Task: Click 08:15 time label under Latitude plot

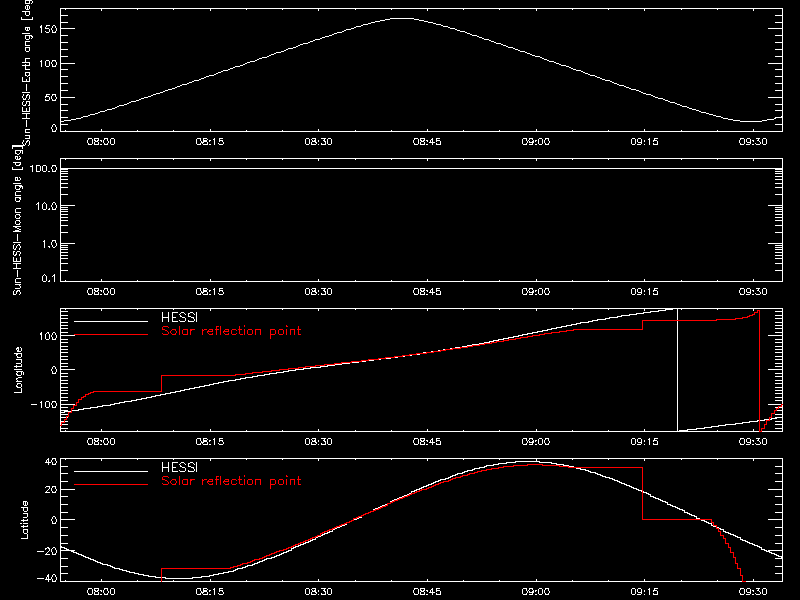Action: (x=210, y=592)
